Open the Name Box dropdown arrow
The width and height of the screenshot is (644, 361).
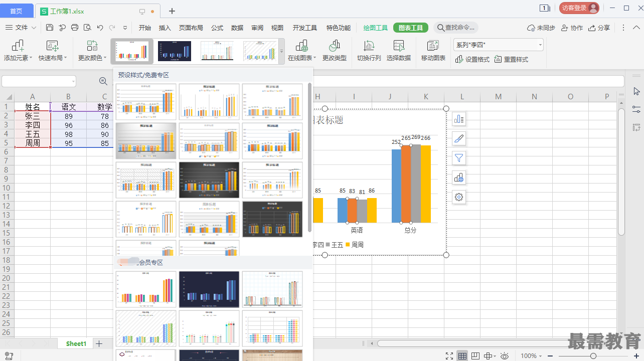point(73,81)
